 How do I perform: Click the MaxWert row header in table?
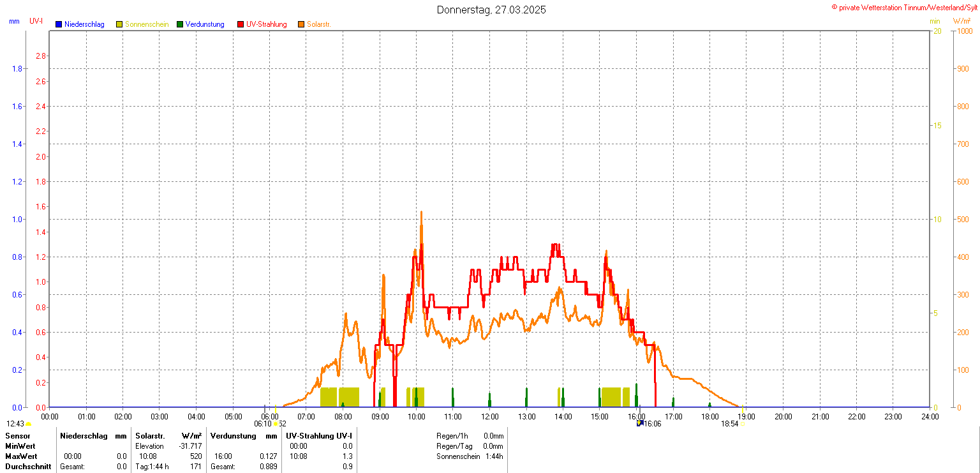point(20,456)
